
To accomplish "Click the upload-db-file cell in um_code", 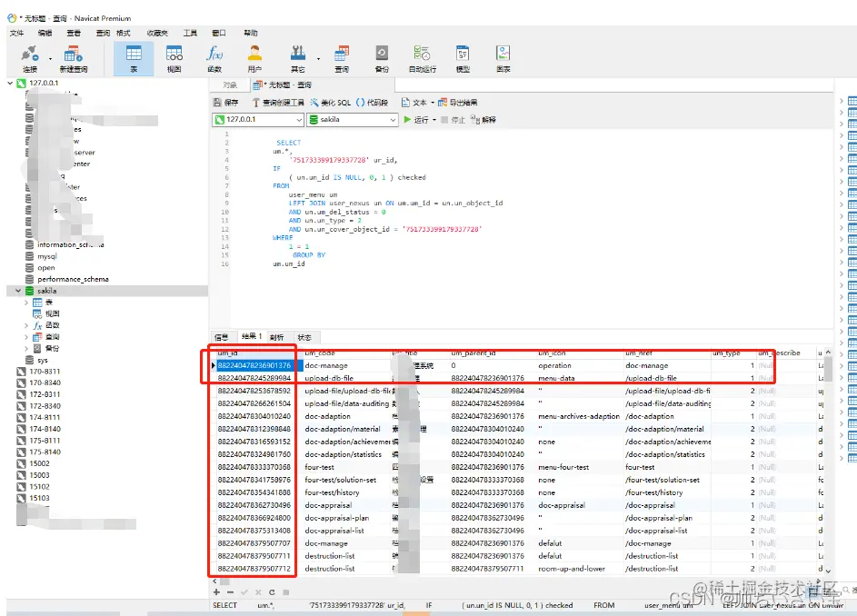I will 329,378.
